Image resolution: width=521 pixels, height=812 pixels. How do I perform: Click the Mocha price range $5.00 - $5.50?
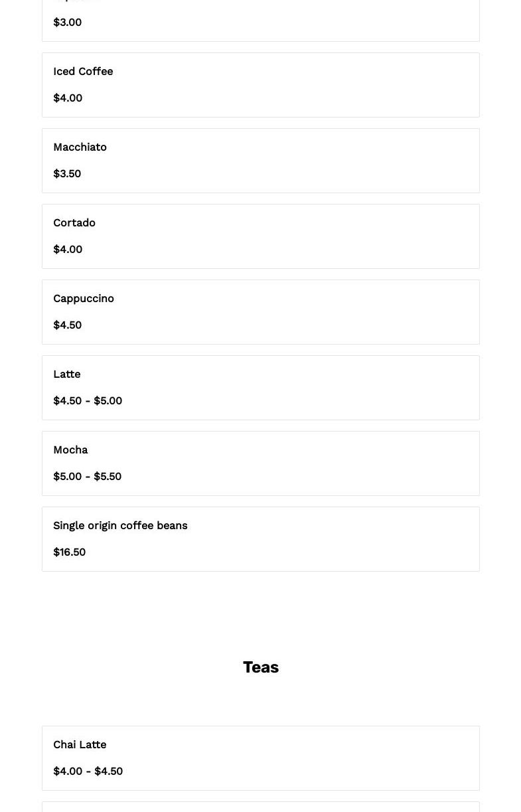88,477
